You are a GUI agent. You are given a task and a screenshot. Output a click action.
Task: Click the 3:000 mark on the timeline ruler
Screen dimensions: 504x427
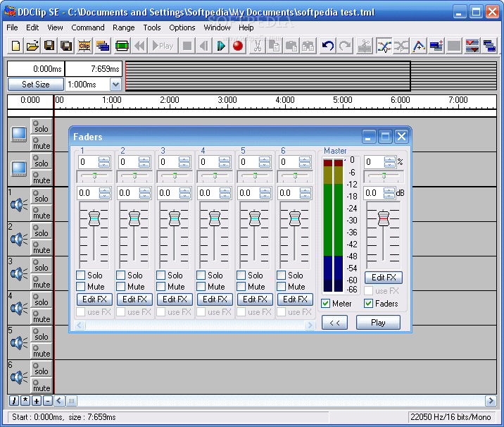pos(227,100)
